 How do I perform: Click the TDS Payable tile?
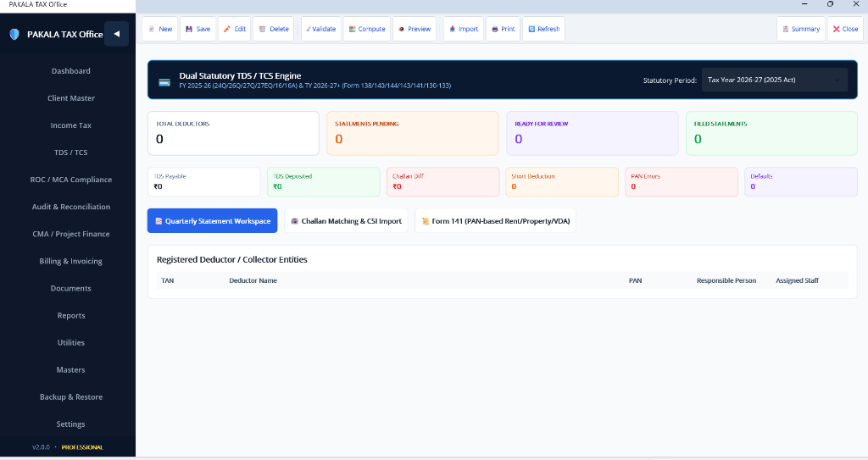point(203,181)
